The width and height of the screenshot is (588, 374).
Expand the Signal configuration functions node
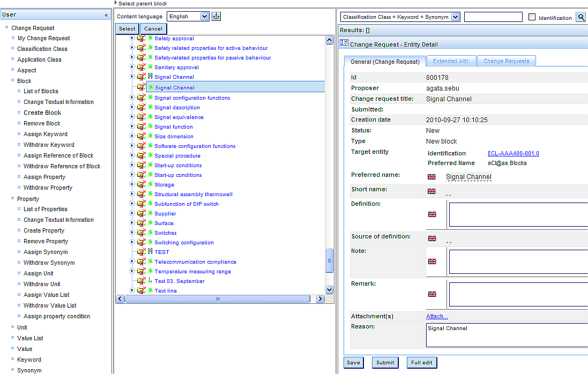132,98
